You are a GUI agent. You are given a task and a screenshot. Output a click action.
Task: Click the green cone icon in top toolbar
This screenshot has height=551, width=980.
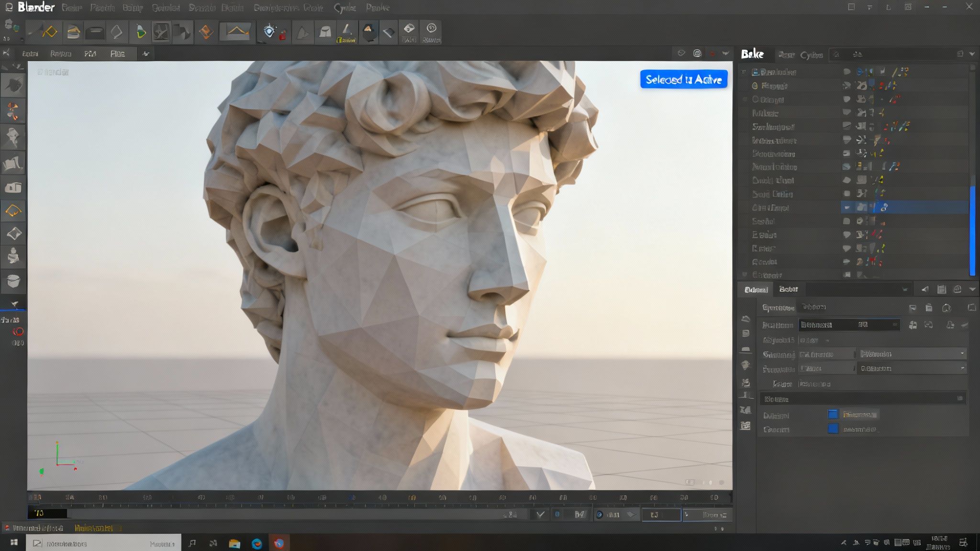click(x=141, y=32)
